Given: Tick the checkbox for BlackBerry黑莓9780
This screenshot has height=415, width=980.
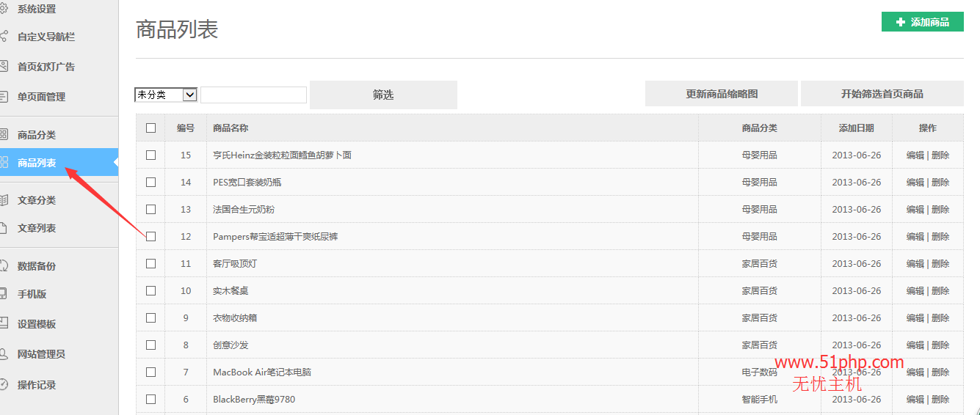Looking at the screenshot, I should 151,399.
